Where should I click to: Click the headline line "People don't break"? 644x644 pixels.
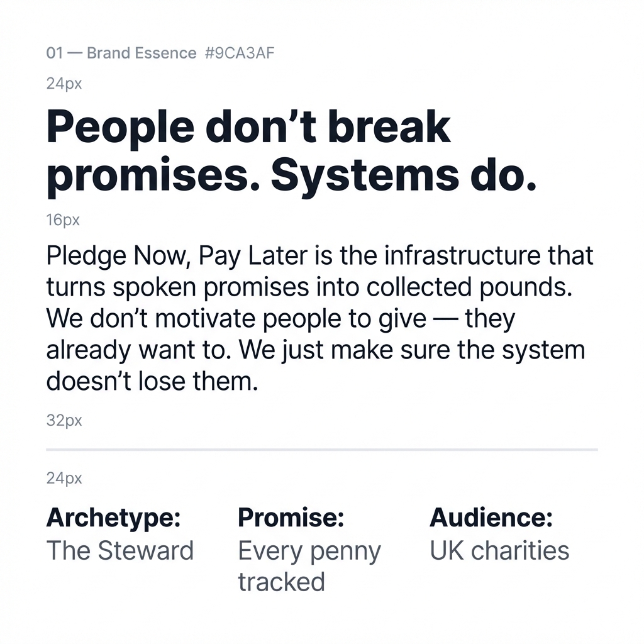(249, 128)
